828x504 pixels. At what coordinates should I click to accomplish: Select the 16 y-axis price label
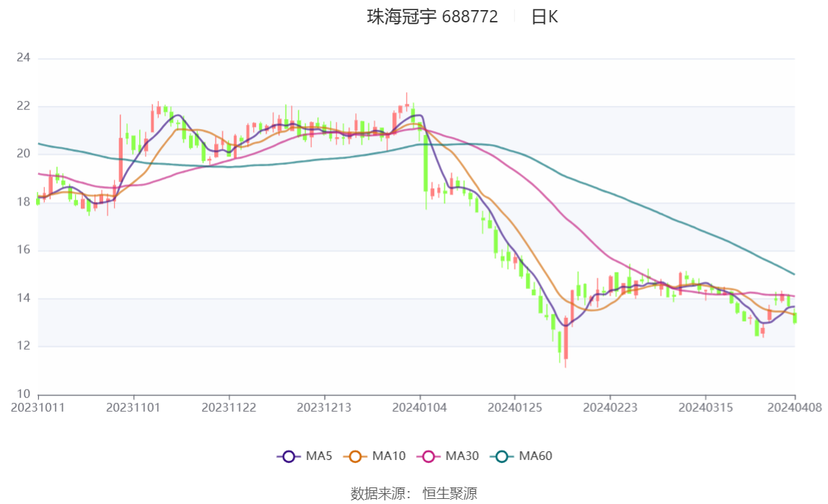point(24,250)
